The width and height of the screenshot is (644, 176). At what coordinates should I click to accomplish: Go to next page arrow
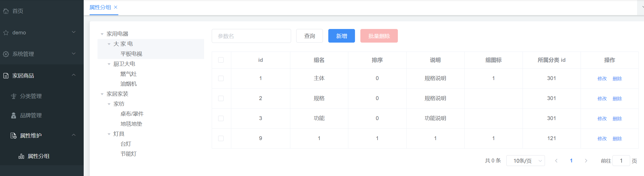[586, 161]
